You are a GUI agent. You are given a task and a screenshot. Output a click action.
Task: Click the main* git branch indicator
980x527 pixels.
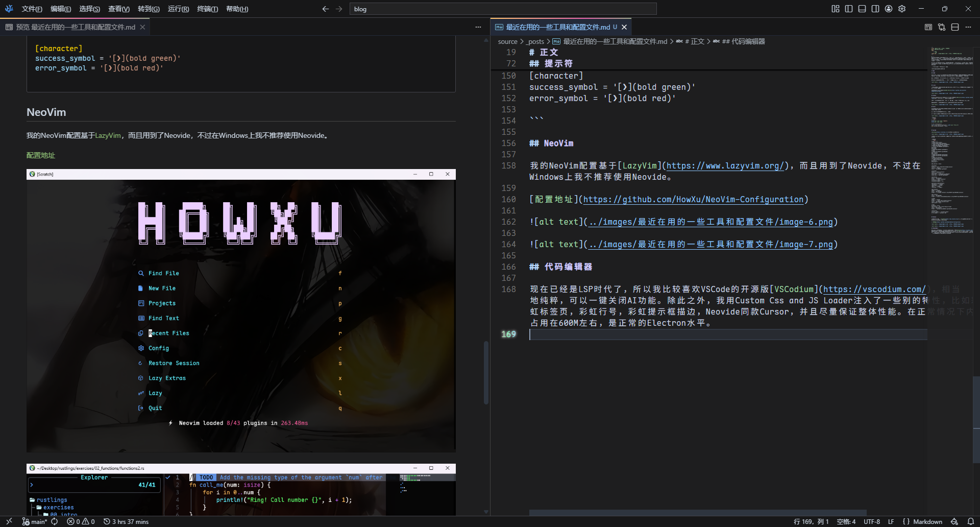pos(34,521)
